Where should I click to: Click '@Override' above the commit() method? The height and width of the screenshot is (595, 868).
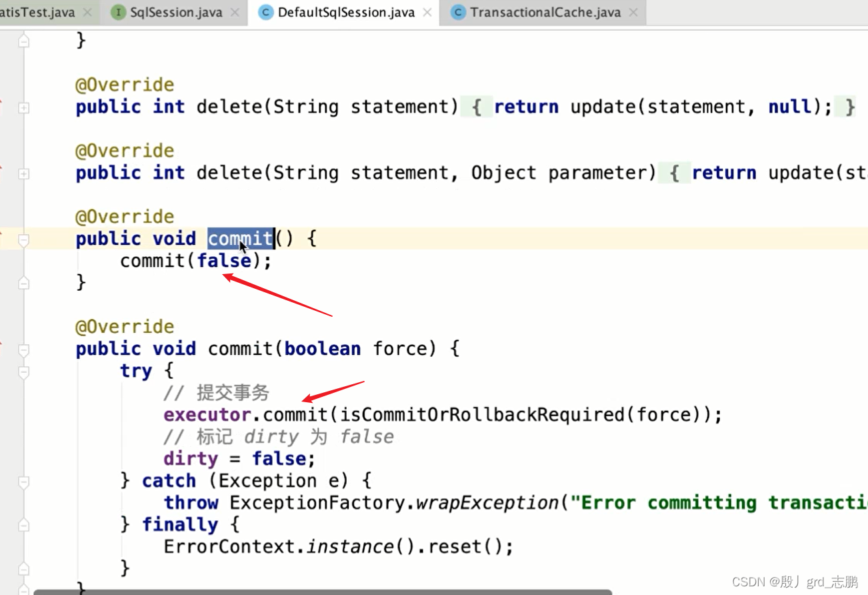[x=125, y=217]
